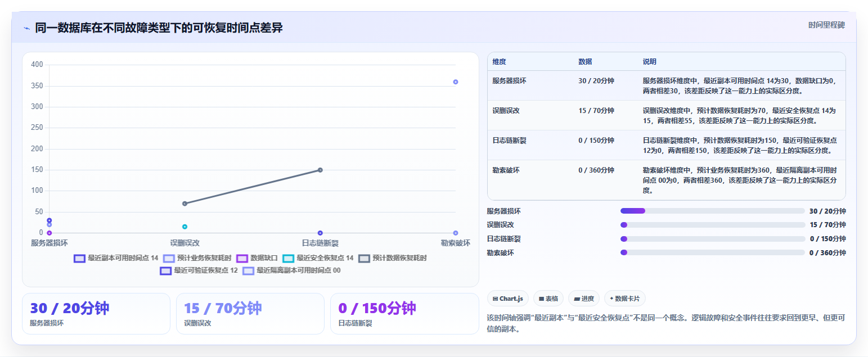Toggle the 最近隔离副本可用时间点 00 legend series
The width and height of the screenshot is (868, 357).
pos(291,270)
